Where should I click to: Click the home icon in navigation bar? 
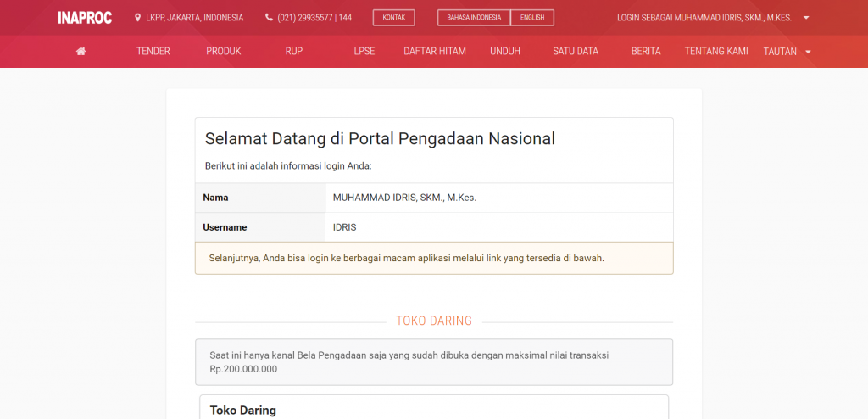81,52
